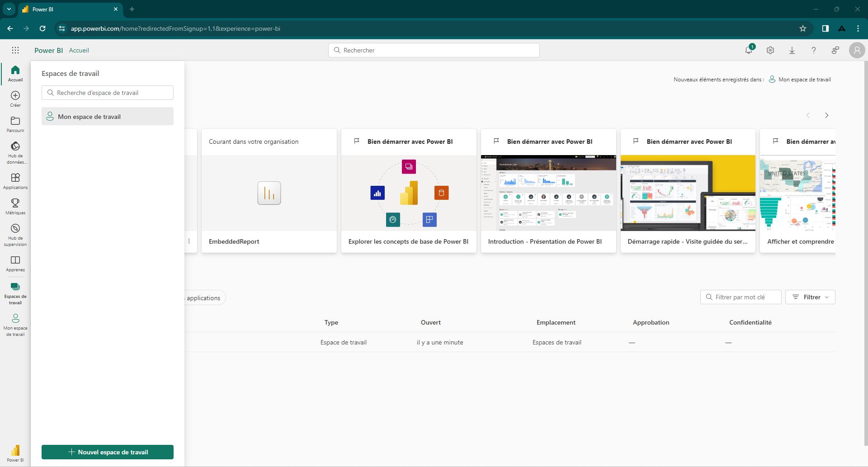Viewport: 868px width, 467px height.
Task: Click the Power BI logo at sidebar bottom
Action: coord(15,453)
